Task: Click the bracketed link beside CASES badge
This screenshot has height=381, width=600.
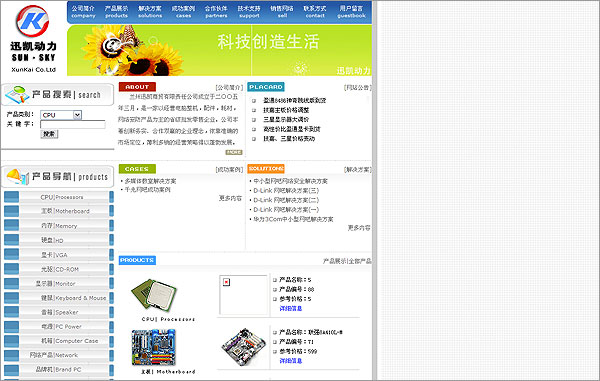Action: click(229, 169)
